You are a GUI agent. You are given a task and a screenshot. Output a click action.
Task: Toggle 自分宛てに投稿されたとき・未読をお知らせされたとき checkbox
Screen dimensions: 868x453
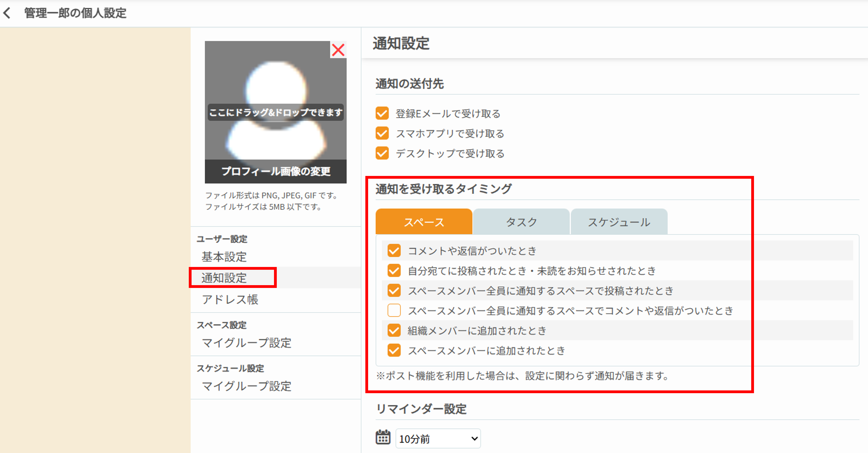[x=394, y=271]
